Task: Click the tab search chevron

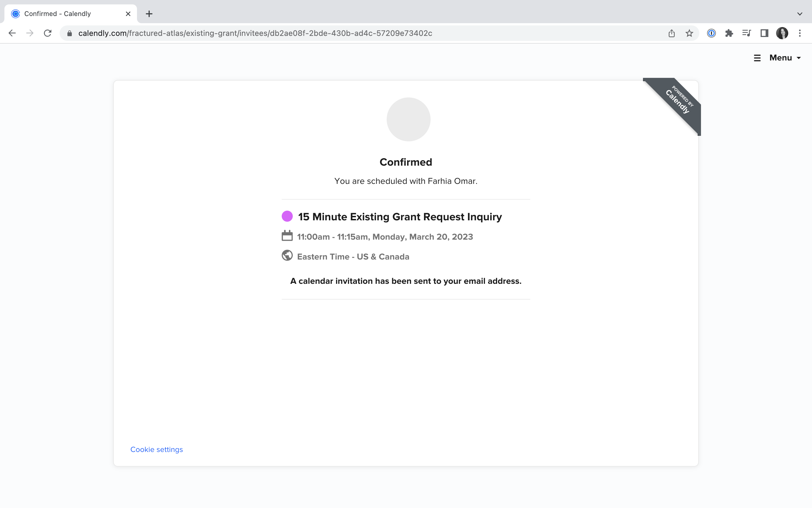Action: 800,14
